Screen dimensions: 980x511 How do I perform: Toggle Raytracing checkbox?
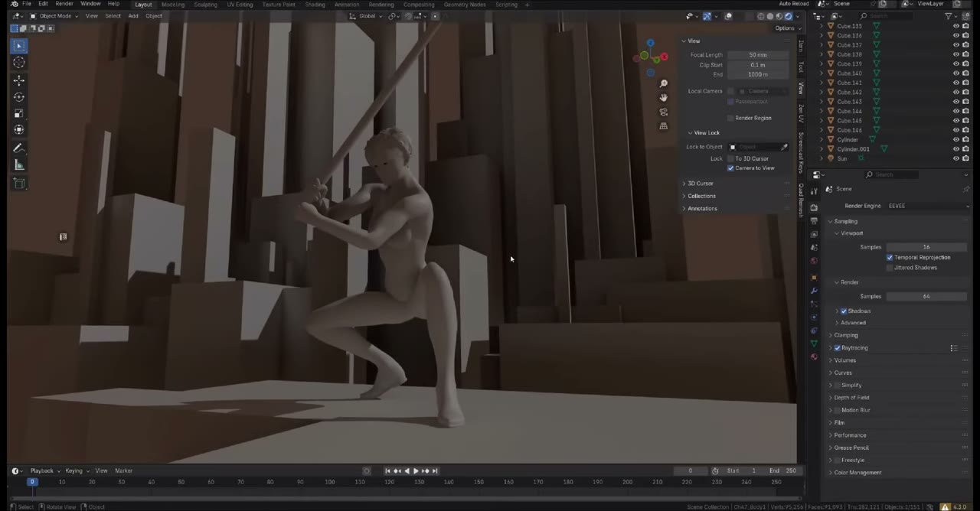pos(838,348)
